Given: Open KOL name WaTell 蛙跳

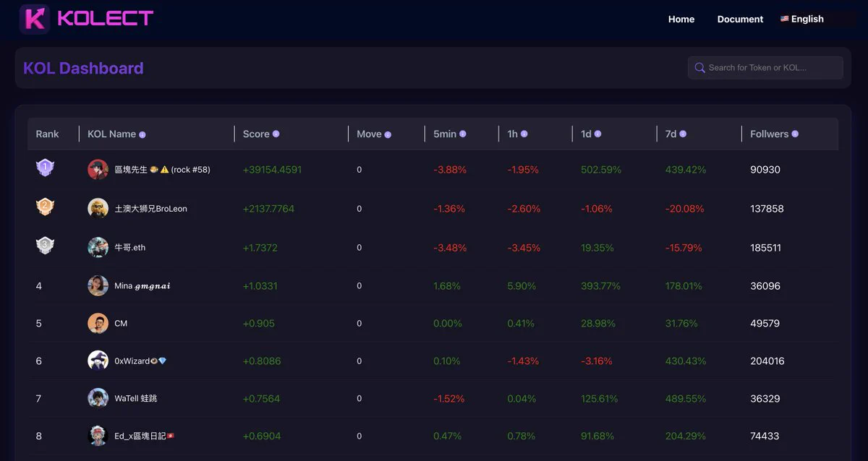Looking at the screenshot, I should point(136,398).
